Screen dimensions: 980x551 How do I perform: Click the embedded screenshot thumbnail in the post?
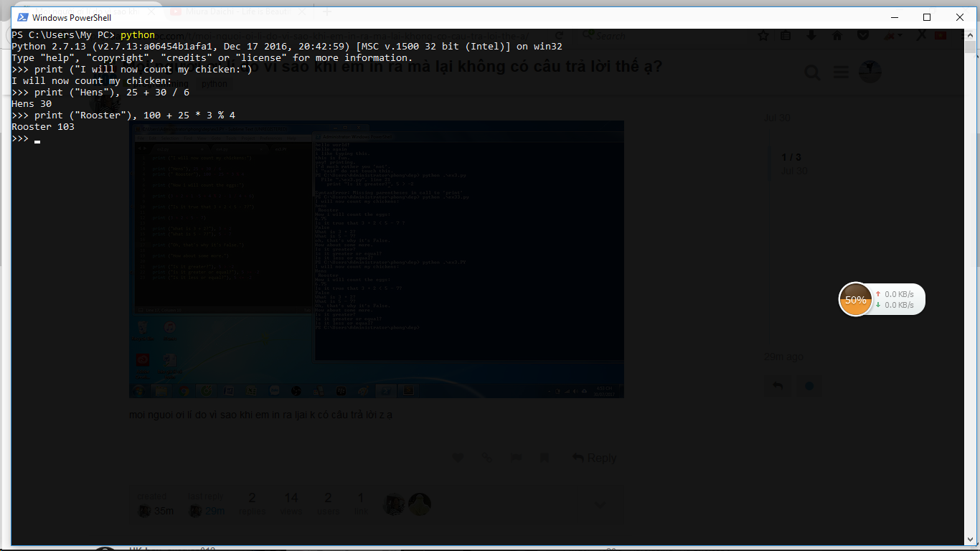pyautogui.click(x=376, y=258)
